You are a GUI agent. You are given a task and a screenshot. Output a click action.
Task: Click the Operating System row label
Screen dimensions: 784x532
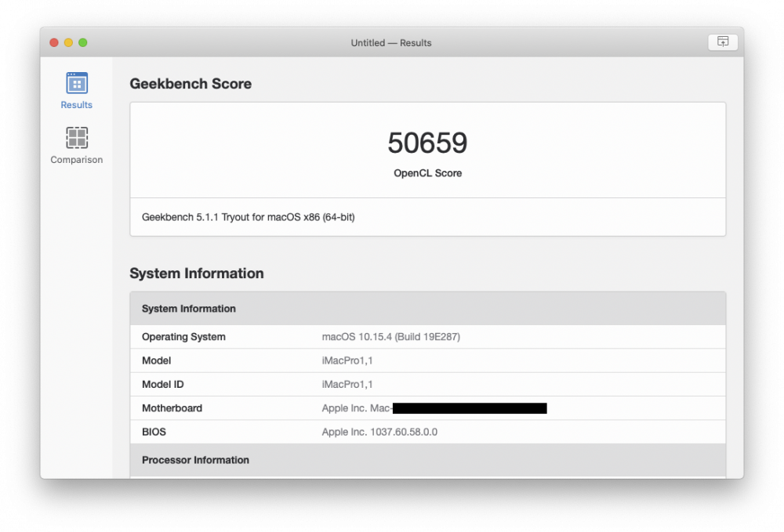(183, 337)
